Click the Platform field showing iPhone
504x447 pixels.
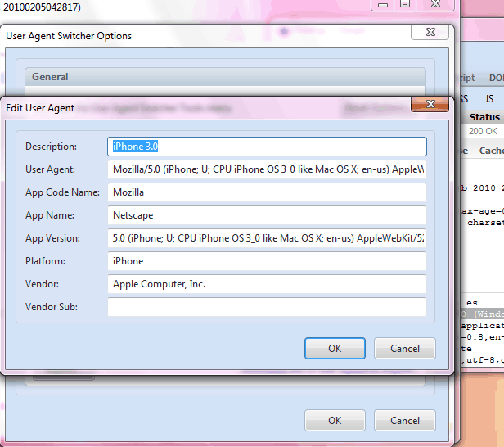click(267, 261)
